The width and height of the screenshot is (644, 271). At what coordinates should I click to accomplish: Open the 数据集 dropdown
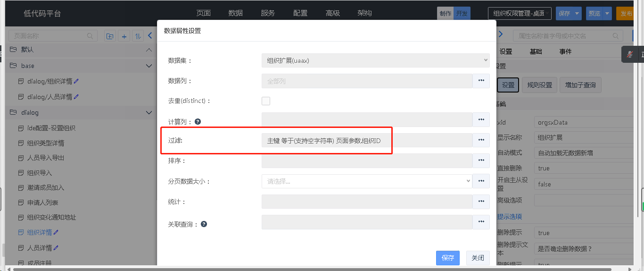[x=375, y=60]
